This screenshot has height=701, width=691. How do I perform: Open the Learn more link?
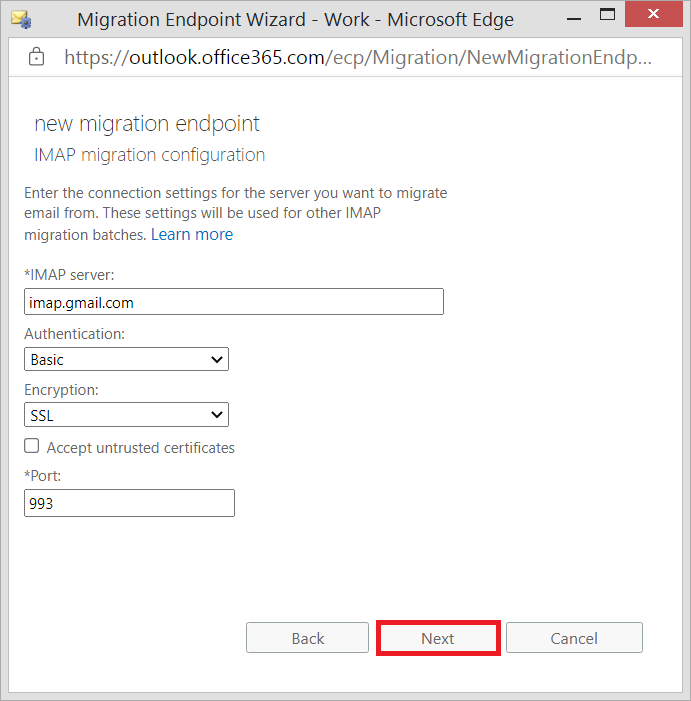point(191,234)
